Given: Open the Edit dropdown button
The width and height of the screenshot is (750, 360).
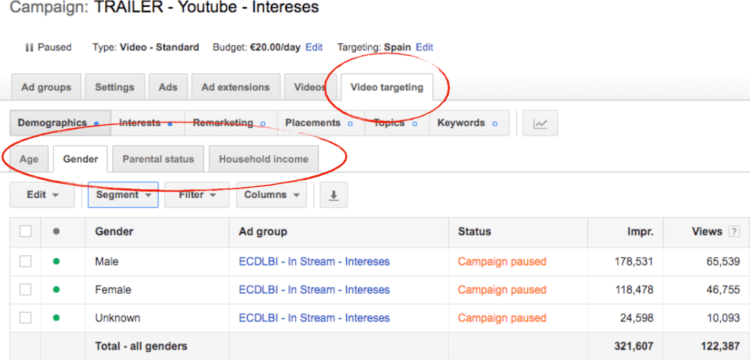Looking at the screenshot, I should [x=42, y=195].
